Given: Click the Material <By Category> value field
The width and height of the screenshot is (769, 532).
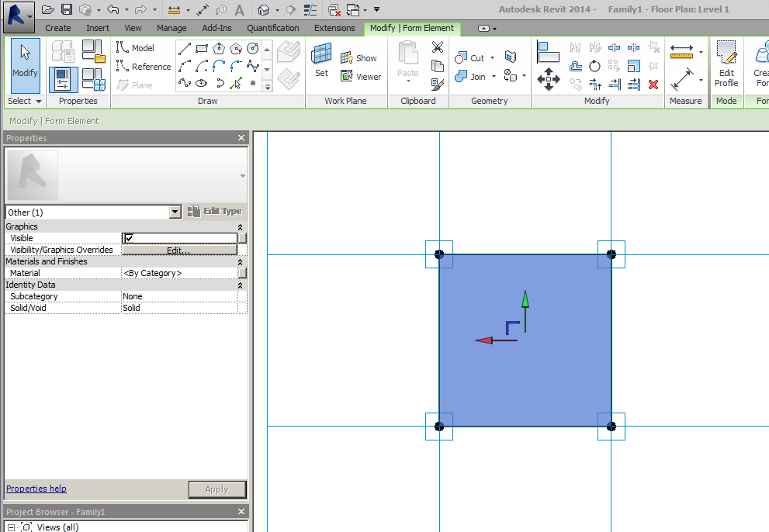Looking at the screenshot, I should tap(178, 273).
